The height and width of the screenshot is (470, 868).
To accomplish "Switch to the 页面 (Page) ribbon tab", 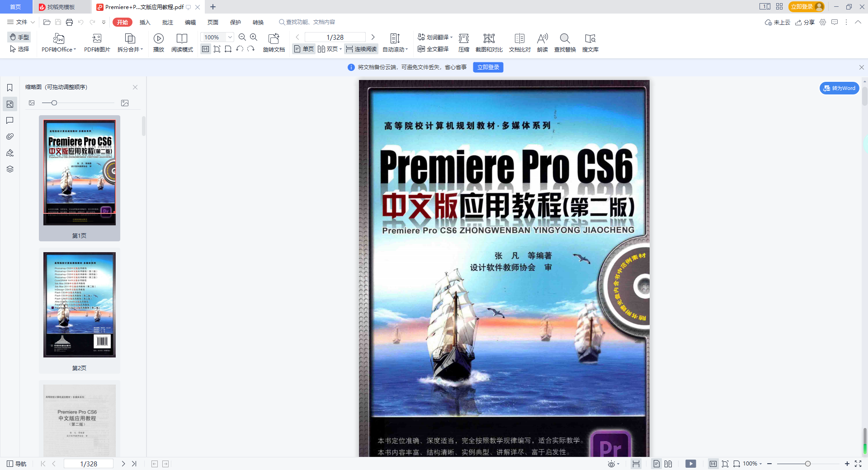I will (x=212, y=22).
